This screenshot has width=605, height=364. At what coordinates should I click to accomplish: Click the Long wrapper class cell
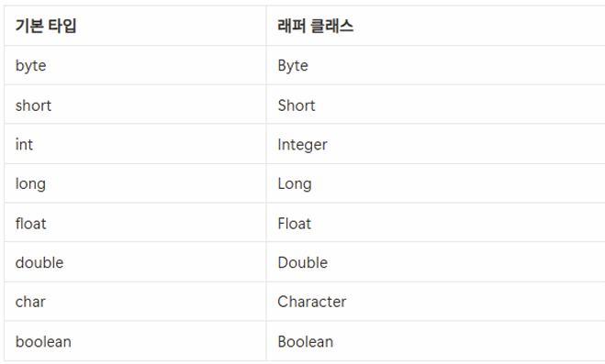pyautogui.click(x=435, y=183)
